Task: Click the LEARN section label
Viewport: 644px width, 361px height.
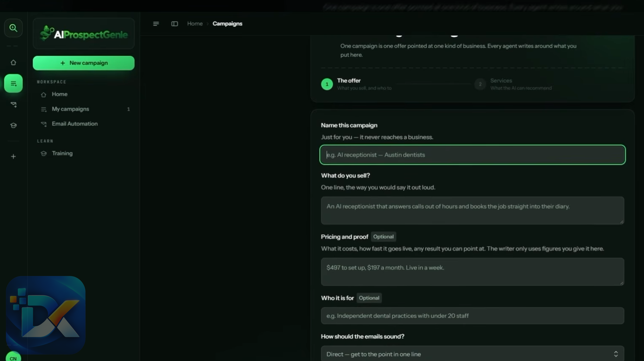Action: (45, 141)
